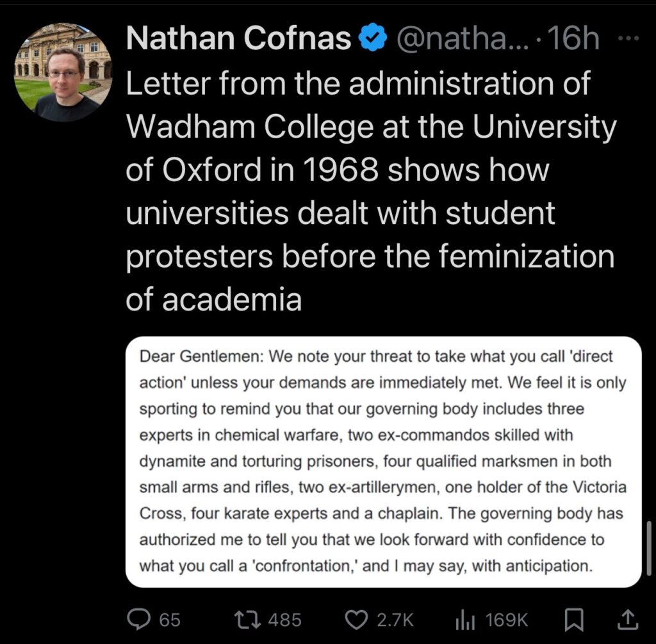Open the 16h timestamp link

click(x=574, y=40)
